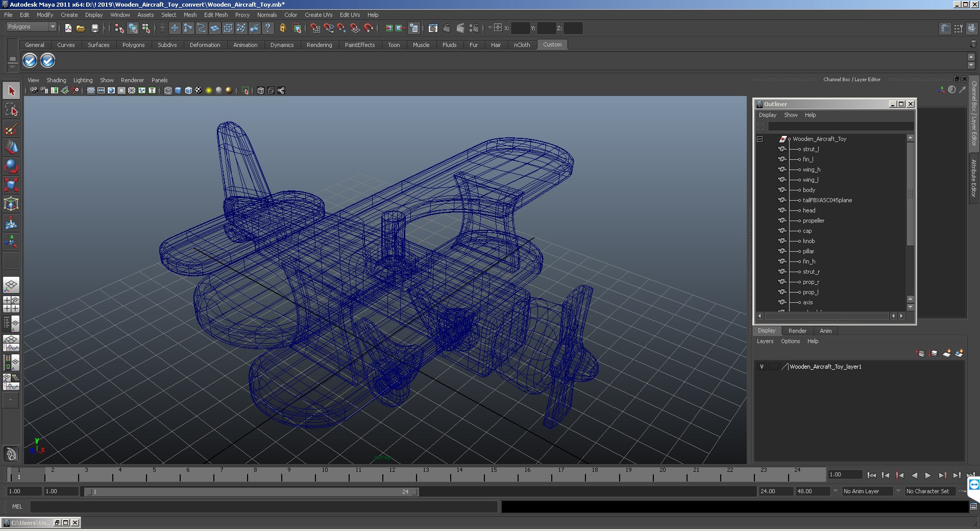Image resolution: width=980 pixels, height=531 pixels.
Task: Click the Open Scene folder icon
Action: click(x=81, y=28)
